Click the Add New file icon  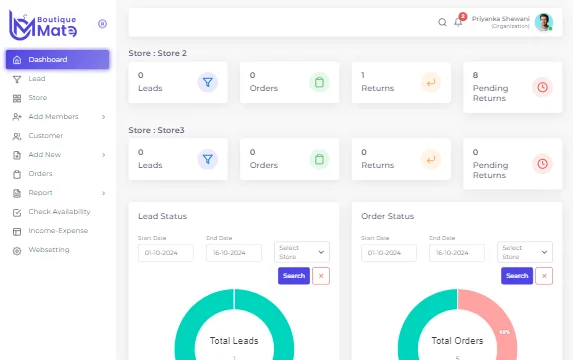pos(17,155)
